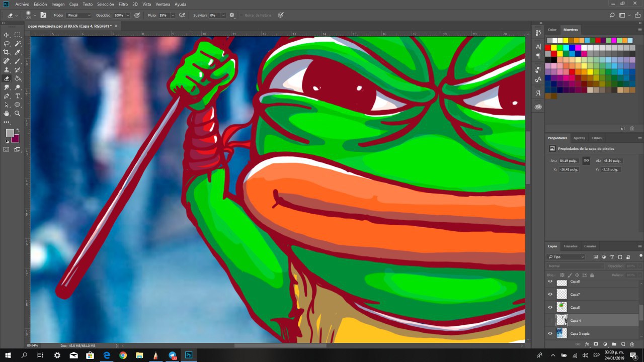Switch to the Color panel tab

point(552,30)
